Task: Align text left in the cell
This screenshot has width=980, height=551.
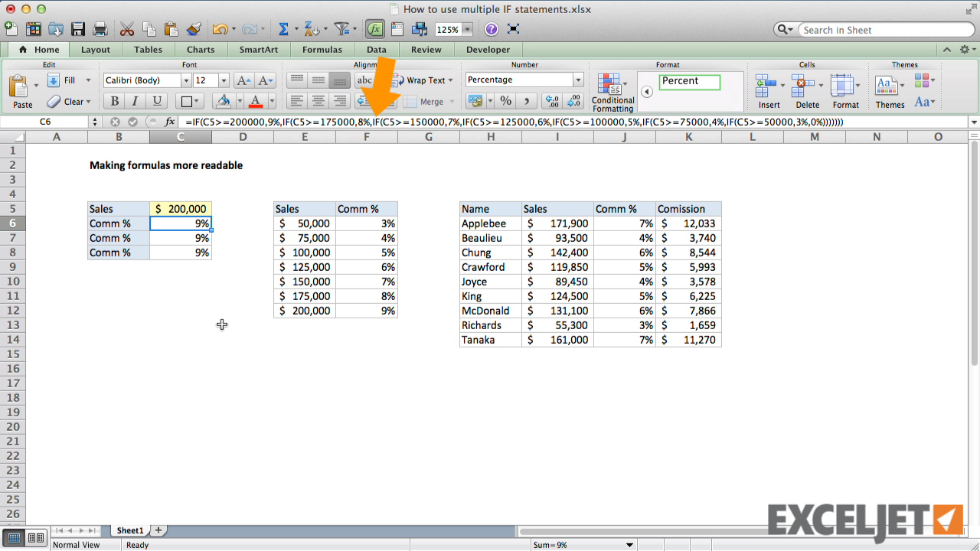Action: [297, 101]
